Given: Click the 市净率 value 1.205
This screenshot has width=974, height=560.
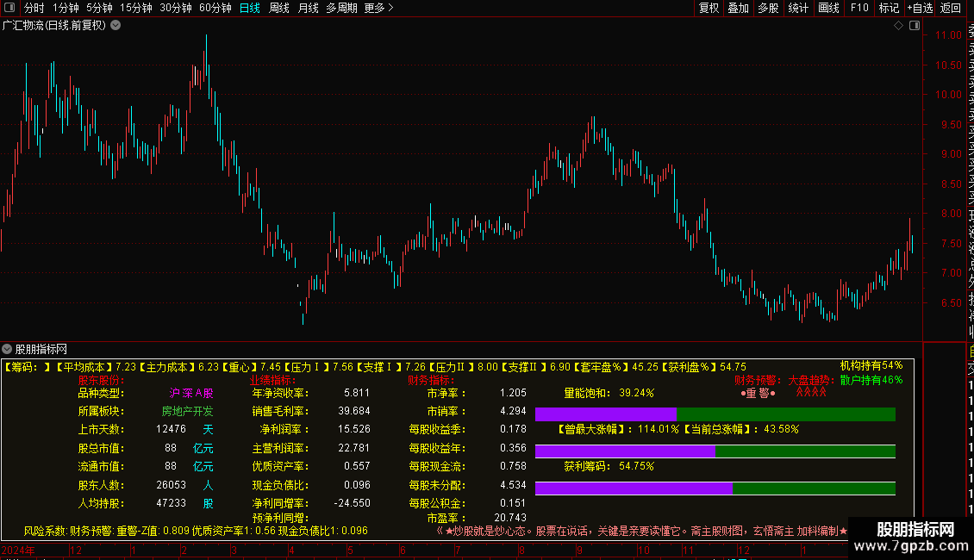Looking at the screenshot, I should (513, 393).
